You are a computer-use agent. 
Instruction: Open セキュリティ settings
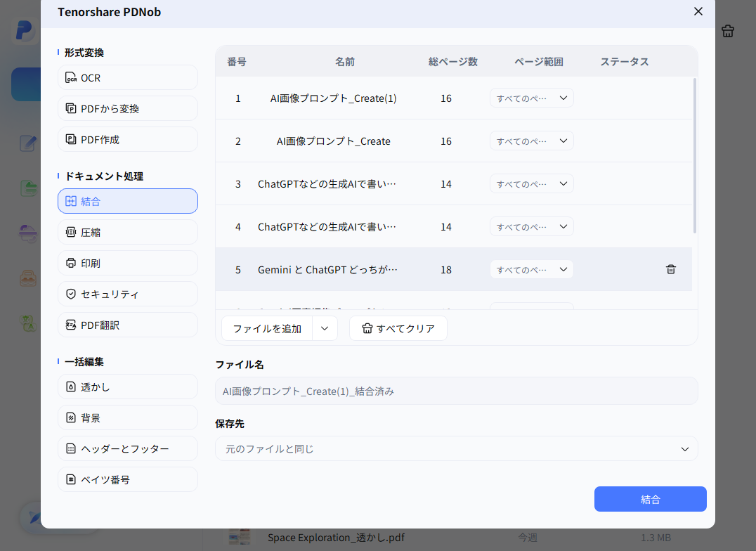(x=128, y=294)
